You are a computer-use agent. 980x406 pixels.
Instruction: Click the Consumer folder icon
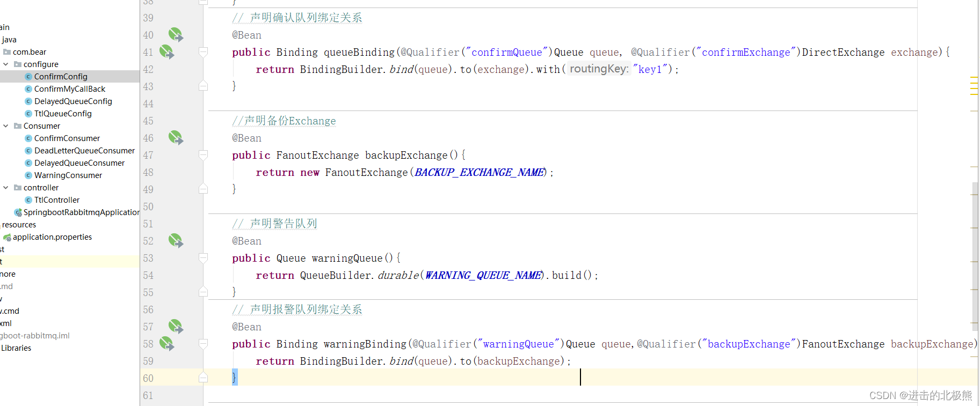[x=18, y=126]
